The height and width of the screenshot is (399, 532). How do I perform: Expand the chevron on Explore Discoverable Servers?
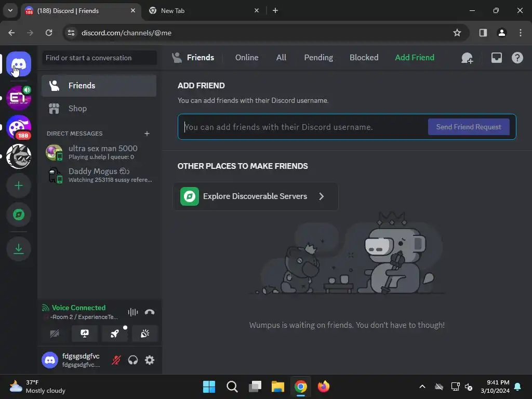(321, 196)
